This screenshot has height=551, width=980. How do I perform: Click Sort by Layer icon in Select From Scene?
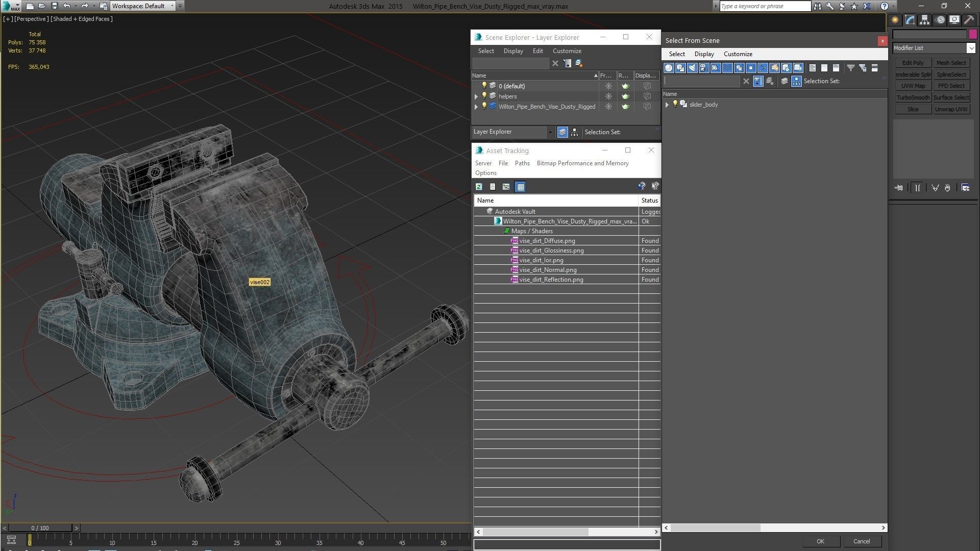(x=785, y=81)
